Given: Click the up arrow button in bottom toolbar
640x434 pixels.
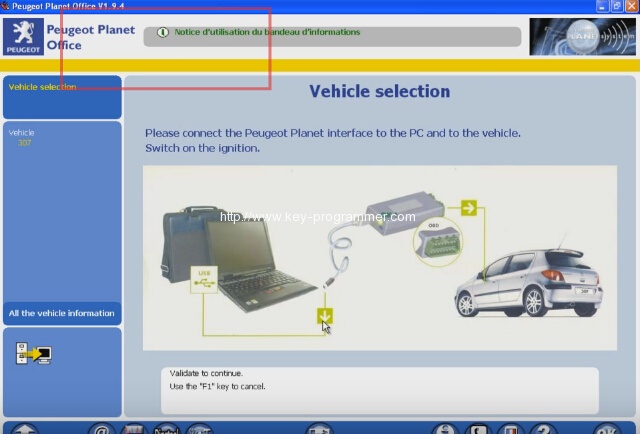Looking at the screenshot, I should pos(25,429).
